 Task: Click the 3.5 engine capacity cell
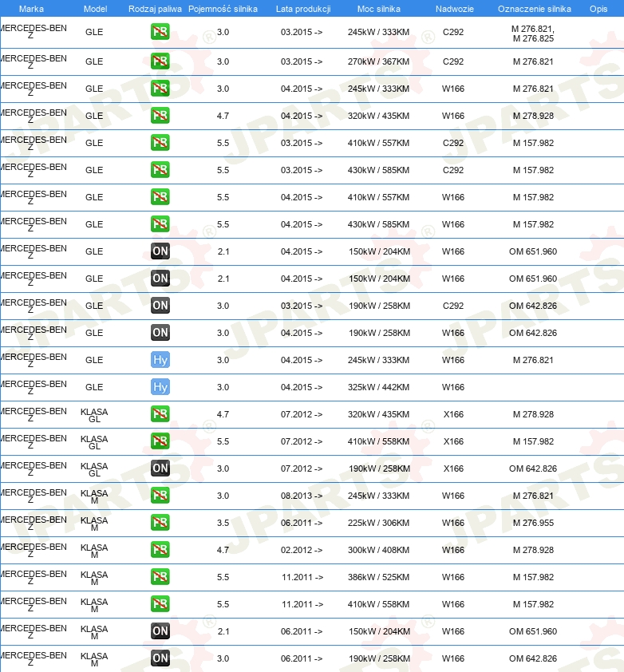point(223,523)
